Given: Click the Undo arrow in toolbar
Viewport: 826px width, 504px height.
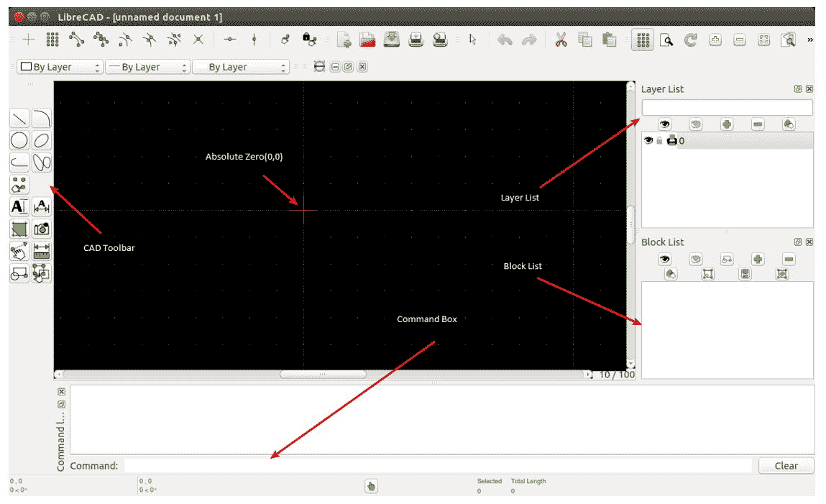Looking at the screenshot, I should [505, 40].
